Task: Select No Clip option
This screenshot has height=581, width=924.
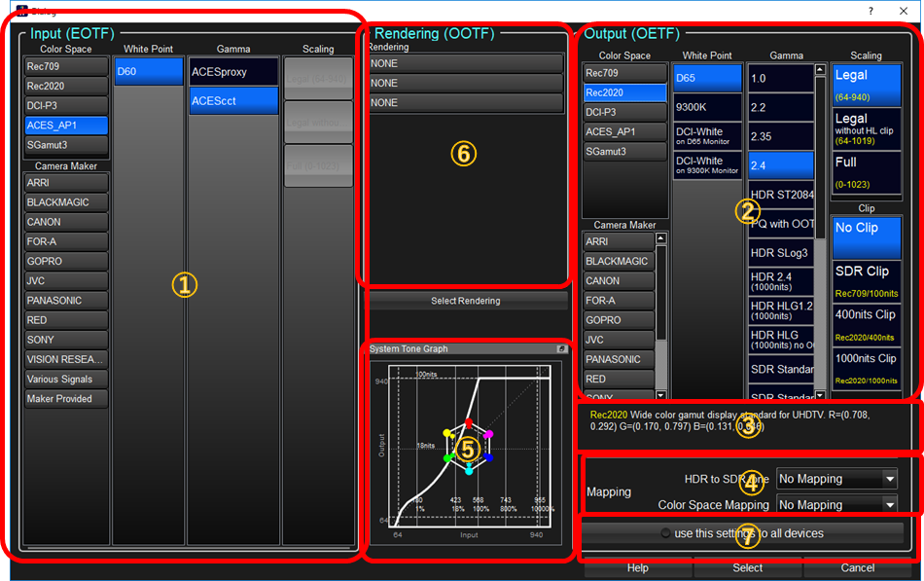Action: 867,237
